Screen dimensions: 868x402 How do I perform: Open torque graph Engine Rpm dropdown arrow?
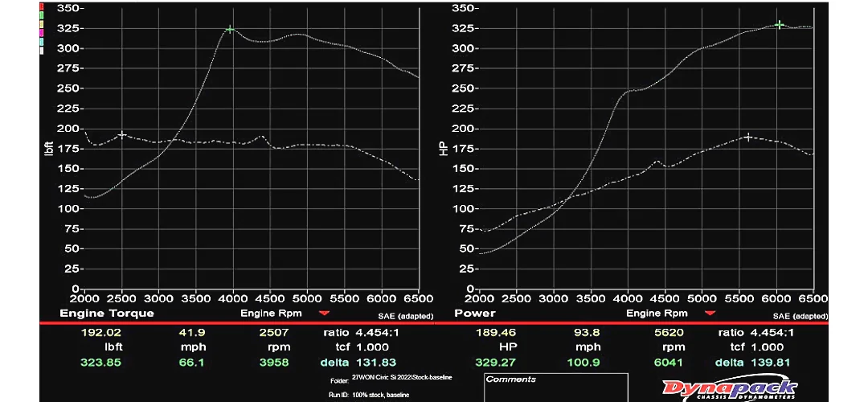pyautogui.click(x=324, y=313)
